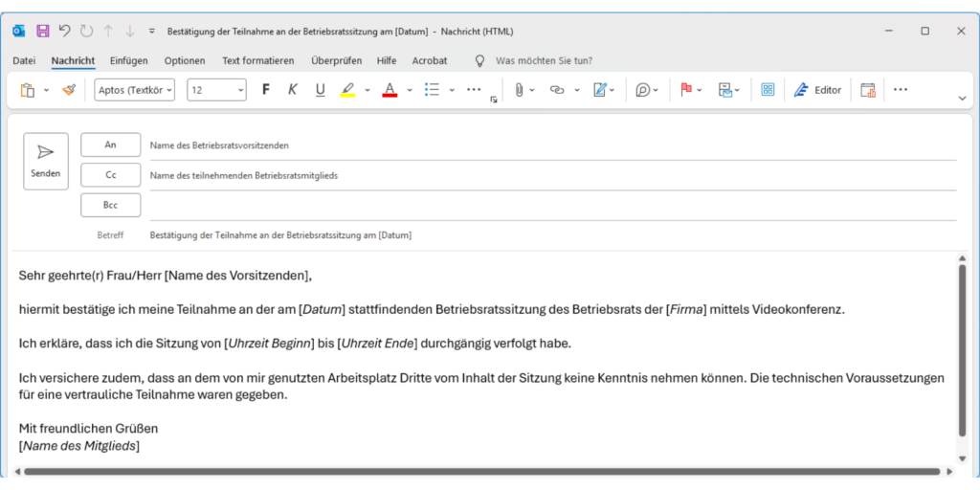Image resolution: width=980 pixels, height=490 pixels.
Task: Click the horizontal scrollbar below message
Action: 482,472
